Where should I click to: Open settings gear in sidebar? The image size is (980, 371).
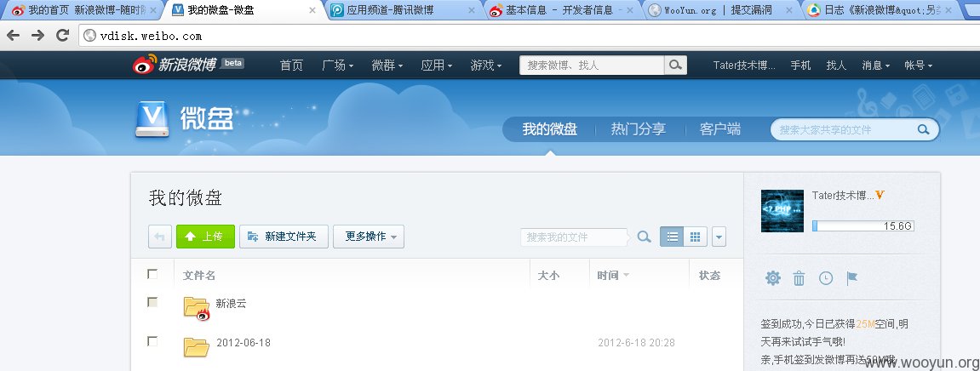pyautogui.click(x=773, y=278)
